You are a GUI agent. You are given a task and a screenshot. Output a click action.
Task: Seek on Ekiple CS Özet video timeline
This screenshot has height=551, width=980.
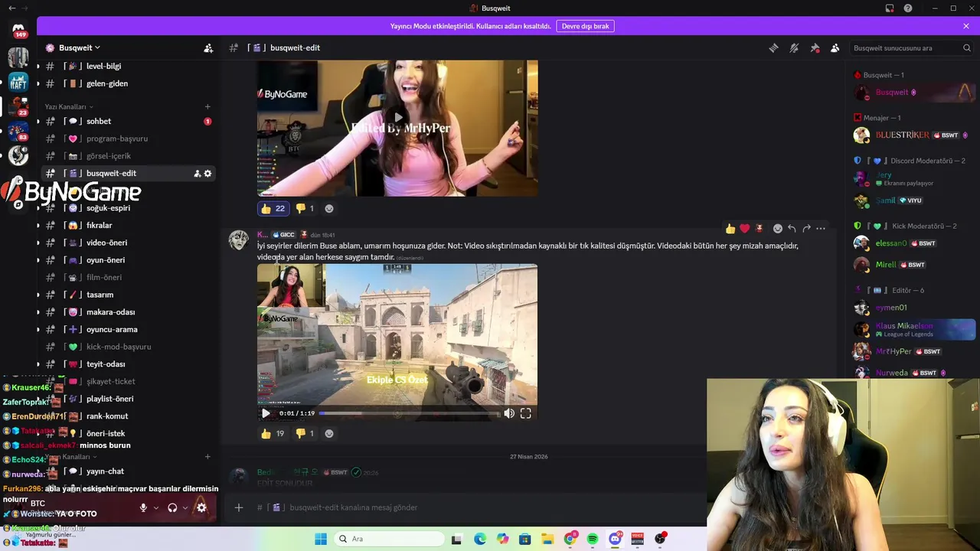coord(408,413)
